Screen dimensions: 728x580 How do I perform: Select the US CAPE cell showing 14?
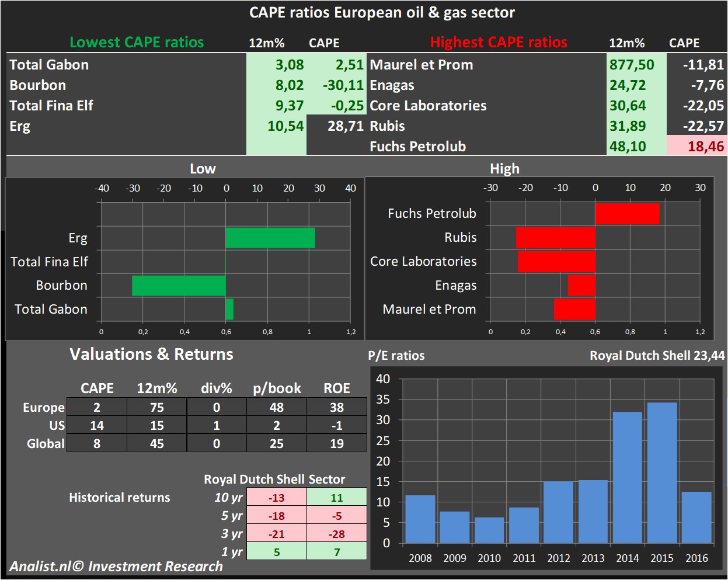tap(97, 425)
